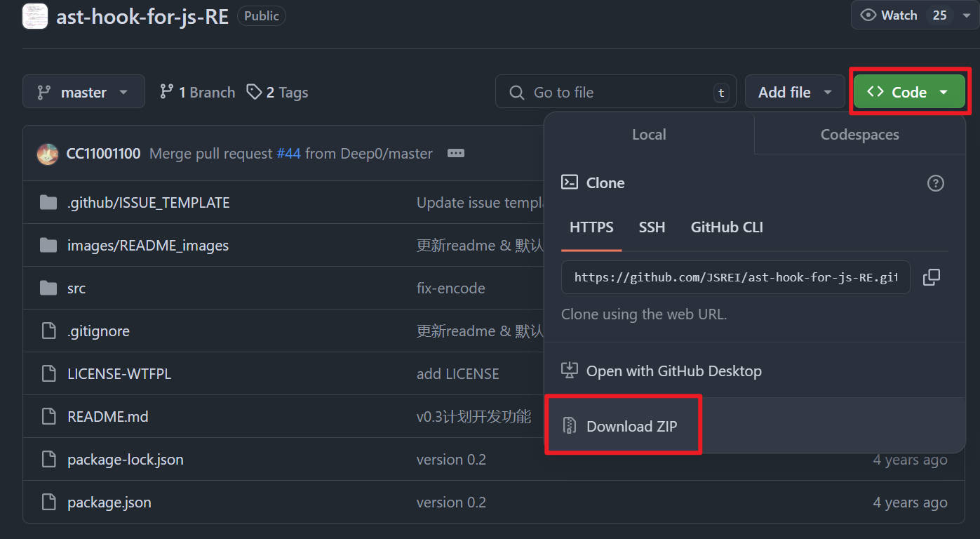Screen dimensions: 980x539
Task: Open the .github/ISSUE_TEMPLATE folder
Action: click(149, 203)
